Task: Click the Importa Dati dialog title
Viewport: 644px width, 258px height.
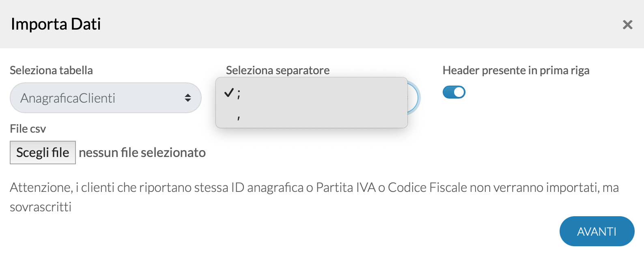Action: tap(56, 24)
